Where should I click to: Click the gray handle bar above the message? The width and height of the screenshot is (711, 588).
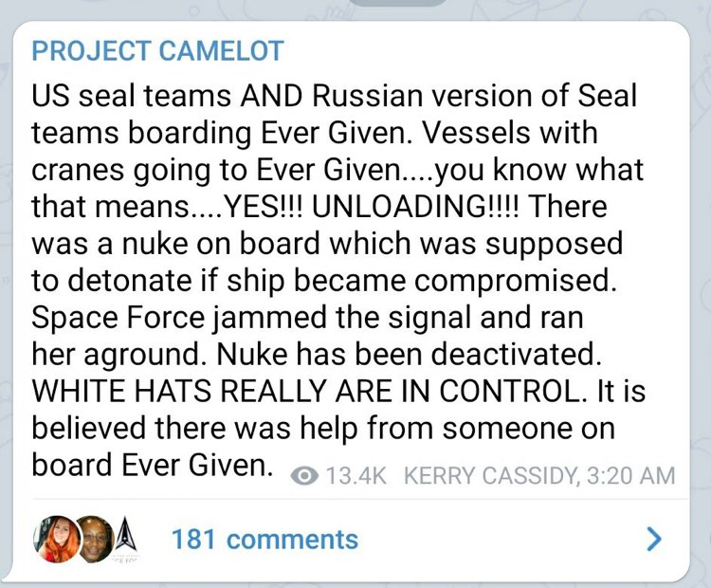click(x=399, y=2)
